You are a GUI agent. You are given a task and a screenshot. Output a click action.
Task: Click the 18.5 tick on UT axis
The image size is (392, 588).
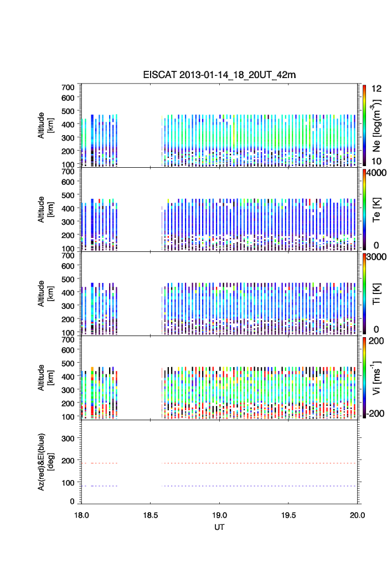tap(151, 515)
